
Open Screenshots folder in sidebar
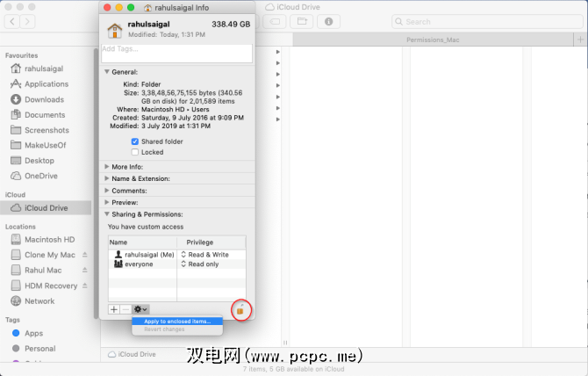39,130
